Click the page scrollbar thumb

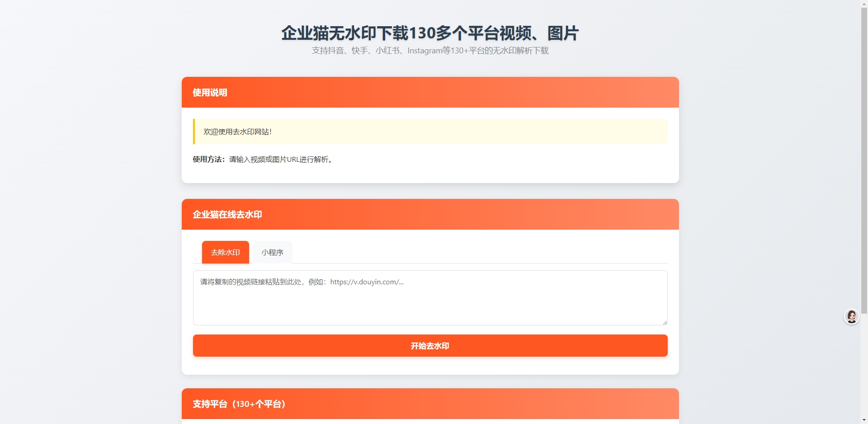[864, 160]
